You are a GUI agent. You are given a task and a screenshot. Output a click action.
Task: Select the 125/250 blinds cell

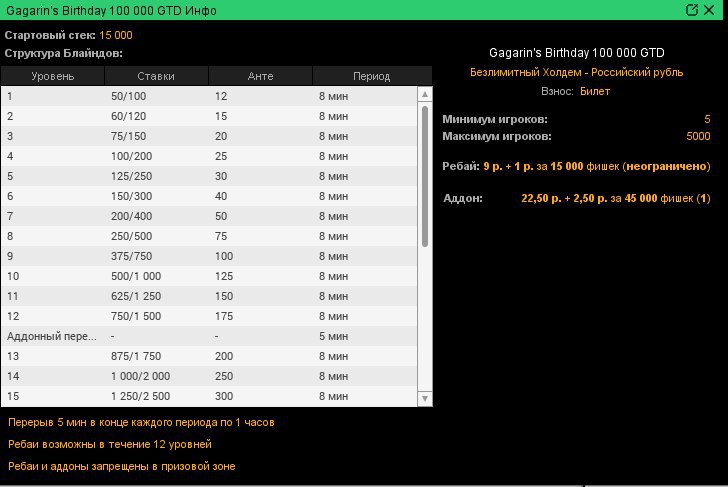(x=131, y=176)
